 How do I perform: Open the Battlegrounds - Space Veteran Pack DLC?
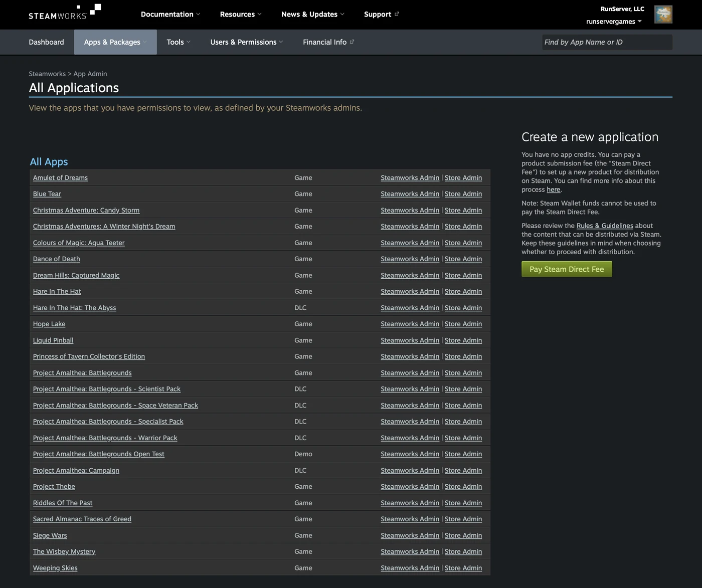(115, 405)
